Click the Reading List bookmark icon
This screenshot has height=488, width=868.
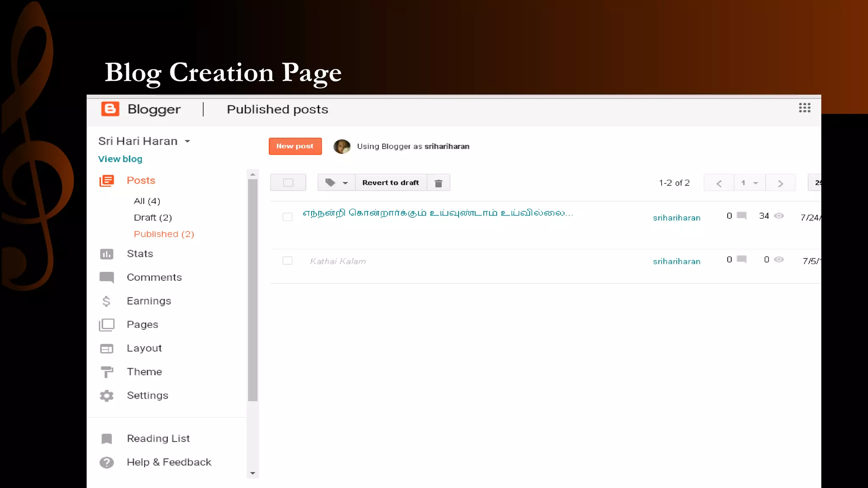[107, 439]
